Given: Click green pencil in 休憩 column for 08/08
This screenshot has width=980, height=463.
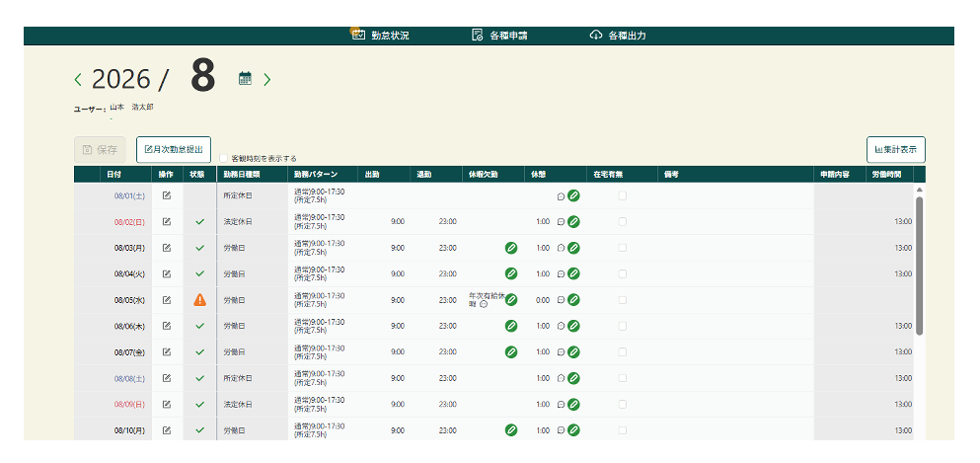Looking at the screenshot, I should pyautogui.click(x=573, y=378).
